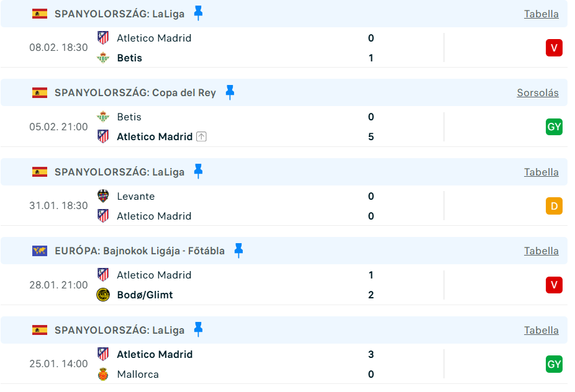The height and width of the screenshot is (392, 575).
Task: Click the green GY badge for the Mallorca match
Action: click(x=554, y=364)
